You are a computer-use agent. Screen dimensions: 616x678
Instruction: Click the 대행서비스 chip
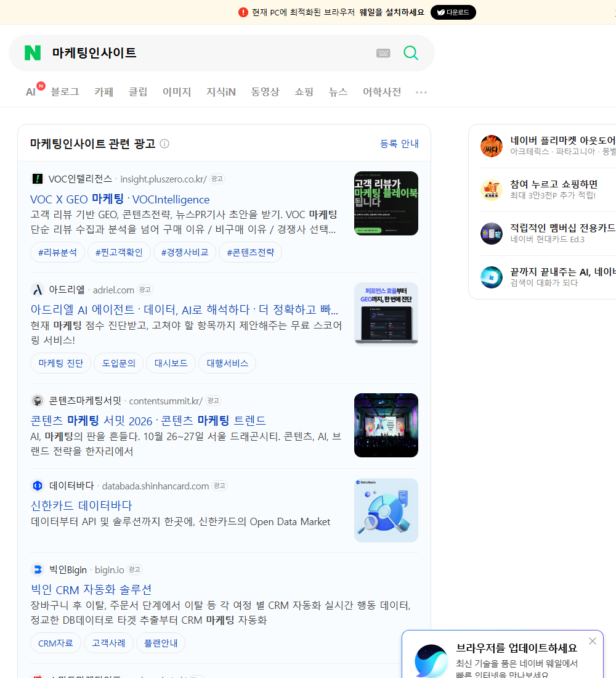pos(227,363)
